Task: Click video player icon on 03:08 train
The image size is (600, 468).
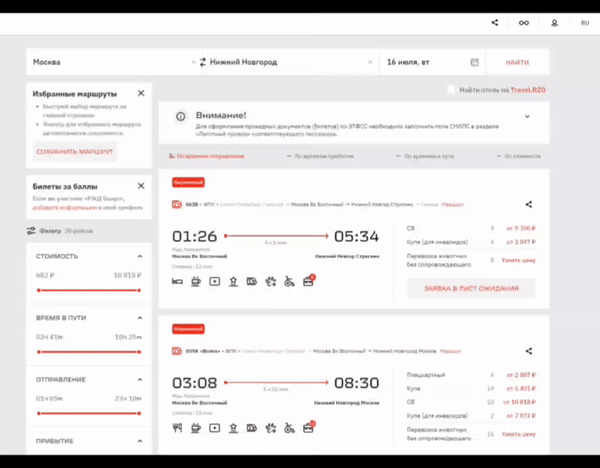Action: coord(215,428)
